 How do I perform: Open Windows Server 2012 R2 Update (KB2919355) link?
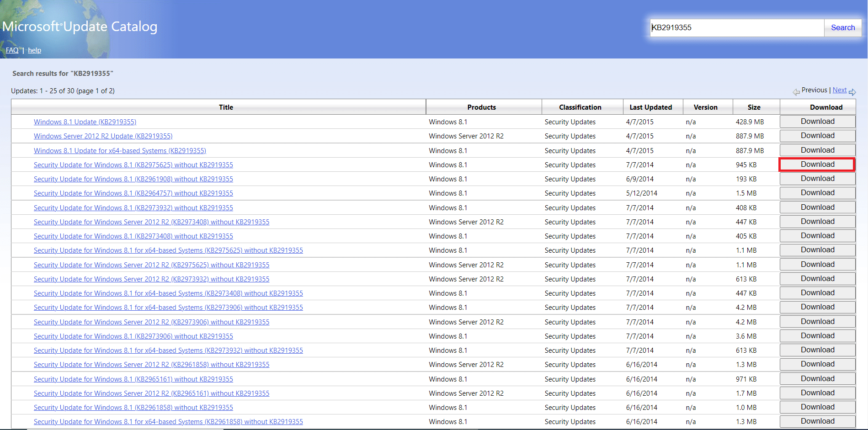(x=103, y=136)
